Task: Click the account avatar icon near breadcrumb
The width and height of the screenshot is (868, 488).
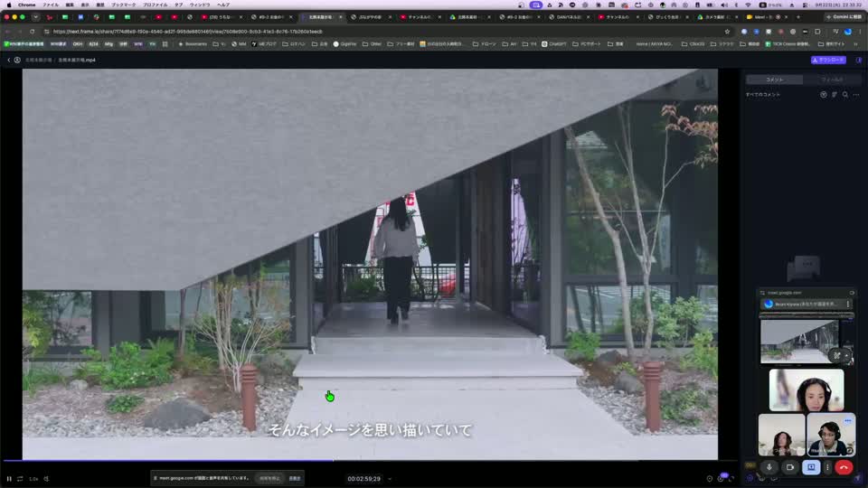Action: pos(17,60)
